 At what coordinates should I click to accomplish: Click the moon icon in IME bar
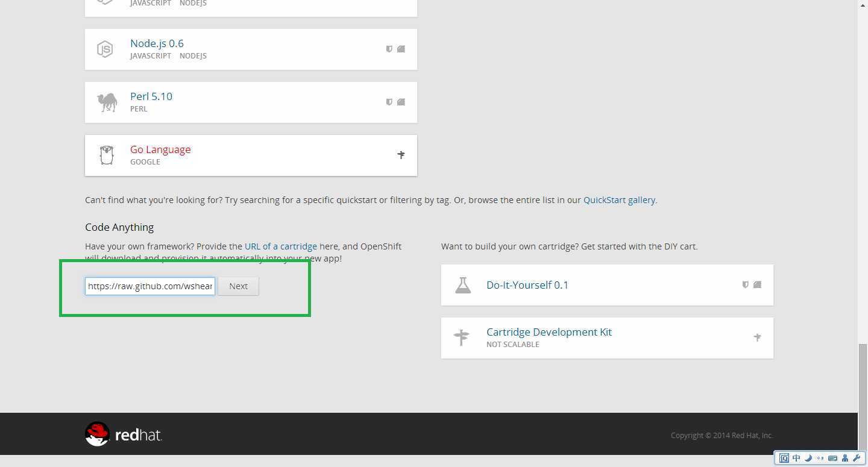click(808, 458)
